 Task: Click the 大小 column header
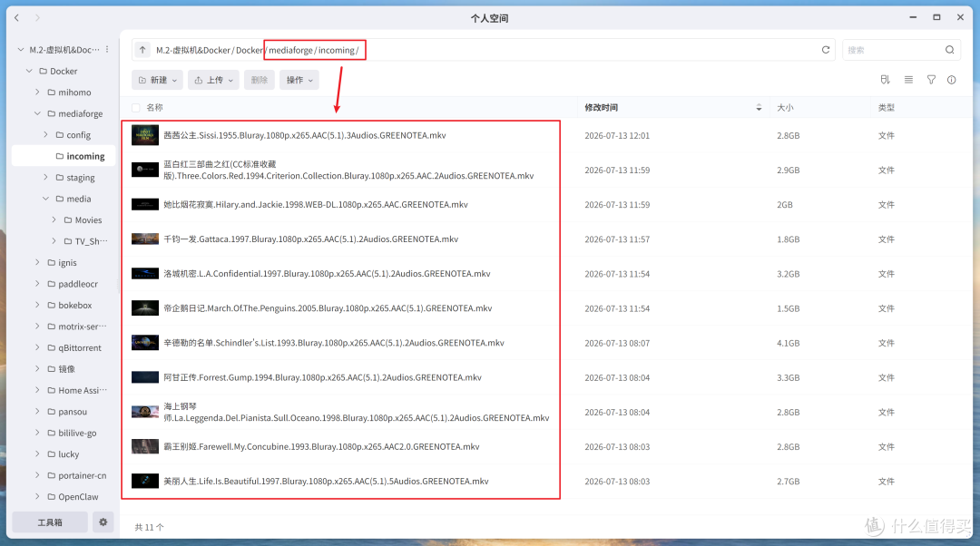pyautogui.click(x=785, y=107)
